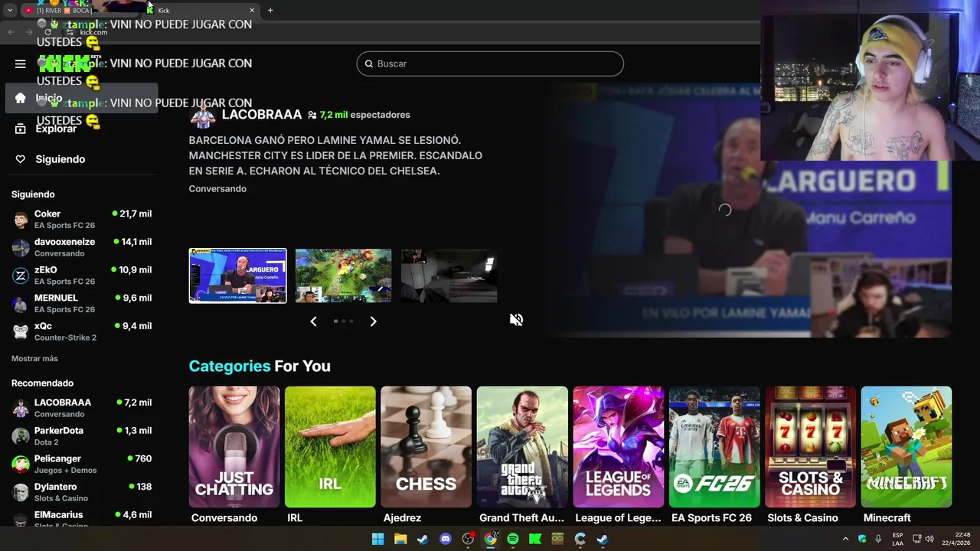This screenshot has height=551, width=980.
Task: Open ElMacarius's channel avatar
Action: pyautogui.click(x=21, y=520)
